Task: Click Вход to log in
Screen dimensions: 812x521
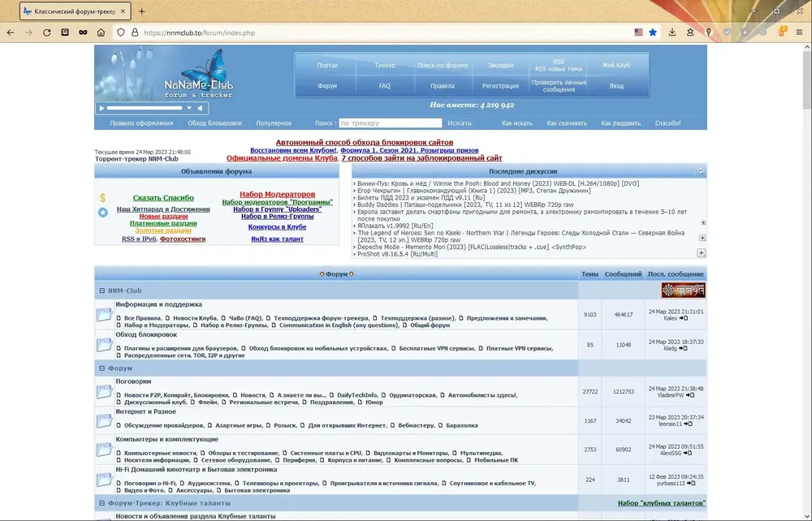Action: click(x=616, y=86)
